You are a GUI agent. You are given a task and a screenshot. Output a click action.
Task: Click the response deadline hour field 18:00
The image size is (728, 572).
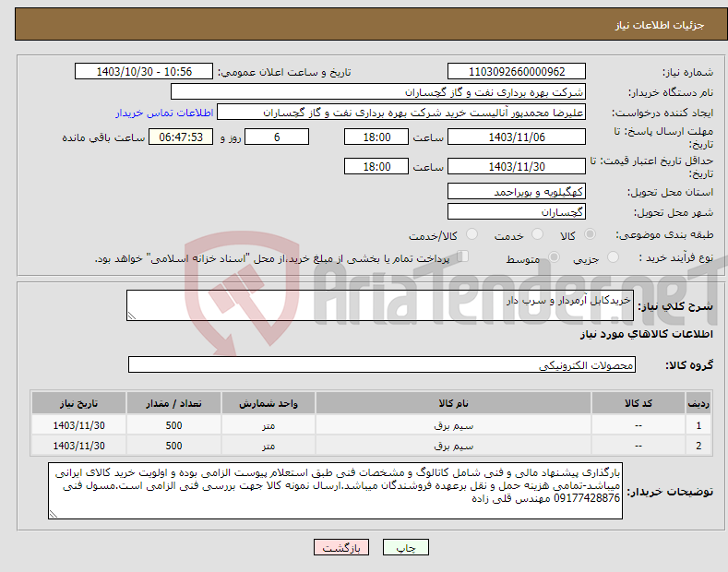point(376,137)
